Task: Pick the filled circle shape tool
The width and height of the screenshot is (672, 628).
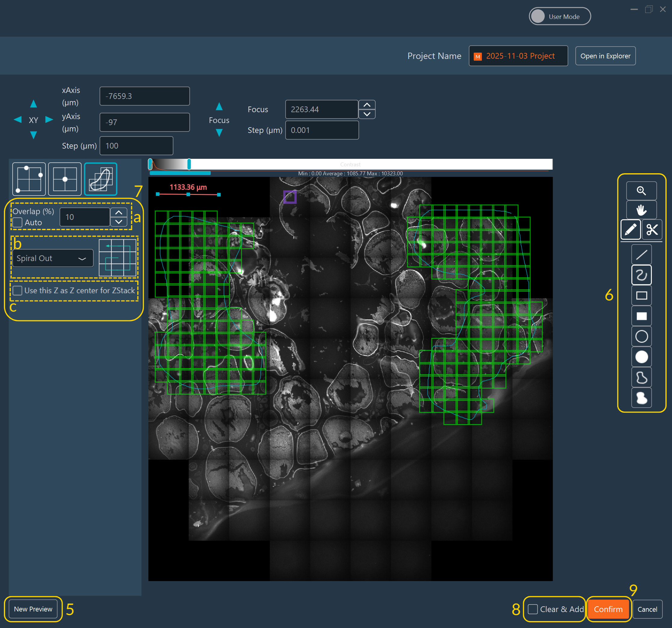Action: tap(641, 357)
